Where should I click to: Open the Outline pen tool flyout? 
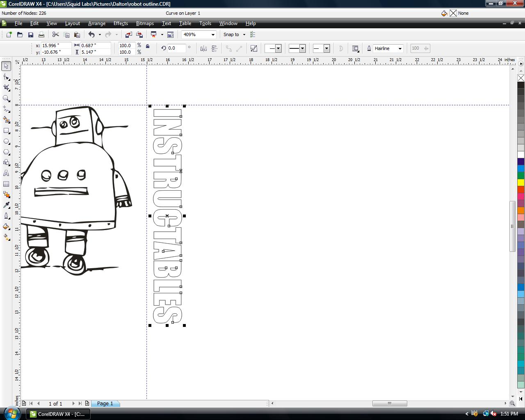coord(6,216)
